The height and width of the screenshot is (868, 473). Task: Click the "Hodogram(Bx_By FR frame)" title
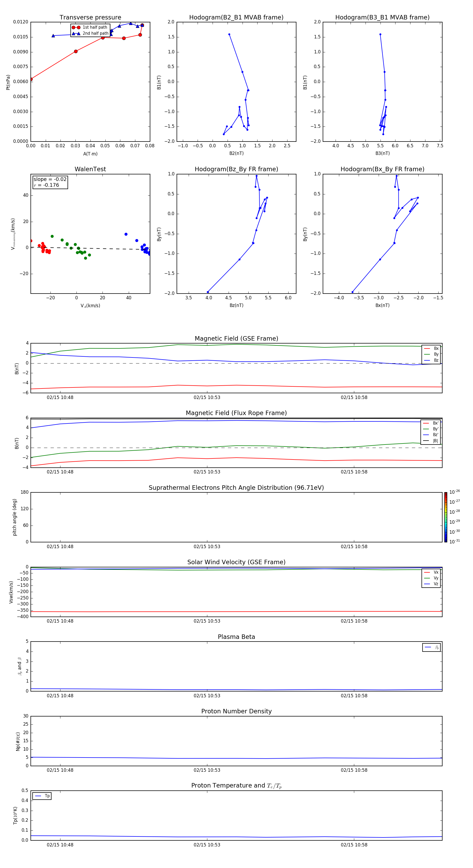[382, 169]
